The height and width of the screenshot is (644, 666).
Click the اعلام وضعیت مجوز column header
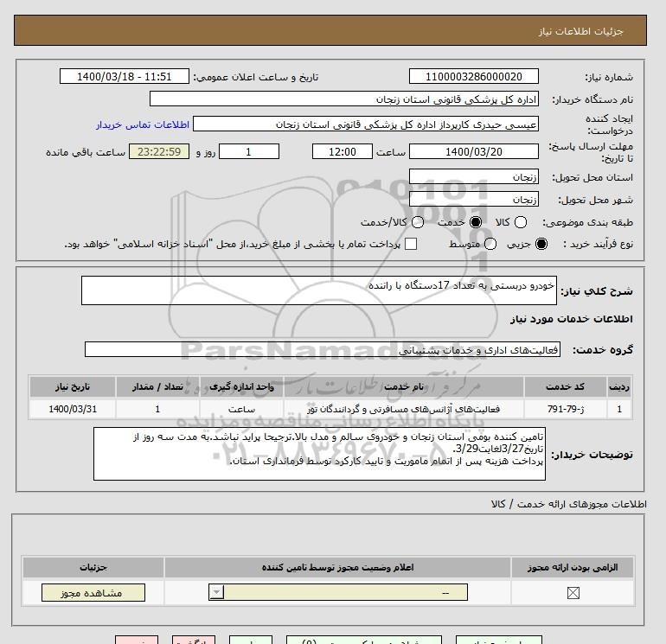(x=337, y=567)
